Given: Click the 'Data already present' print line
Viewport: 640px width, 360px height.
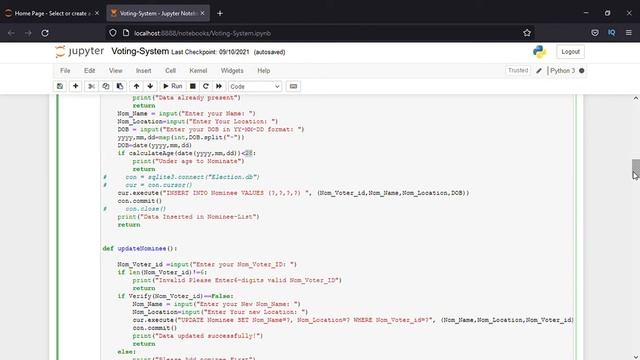Looking at the screenshot, I should (187, 98).
